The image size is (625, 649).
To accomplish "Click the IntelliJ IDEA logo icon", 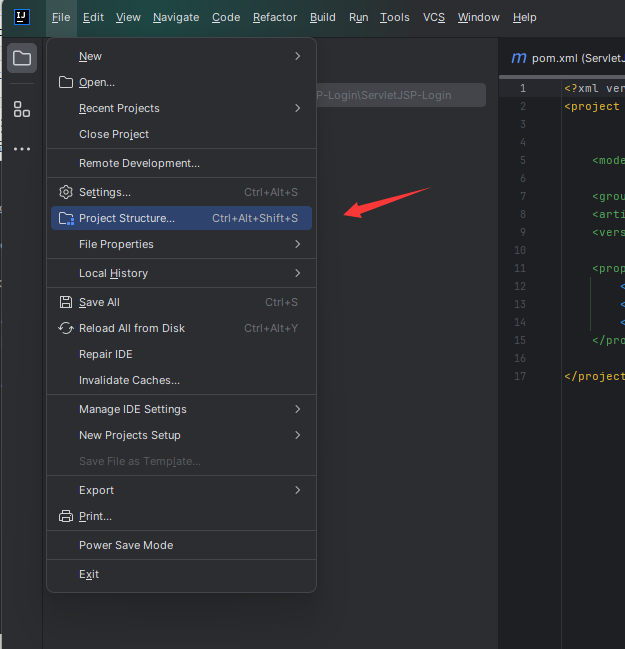I will coord(22,17).
